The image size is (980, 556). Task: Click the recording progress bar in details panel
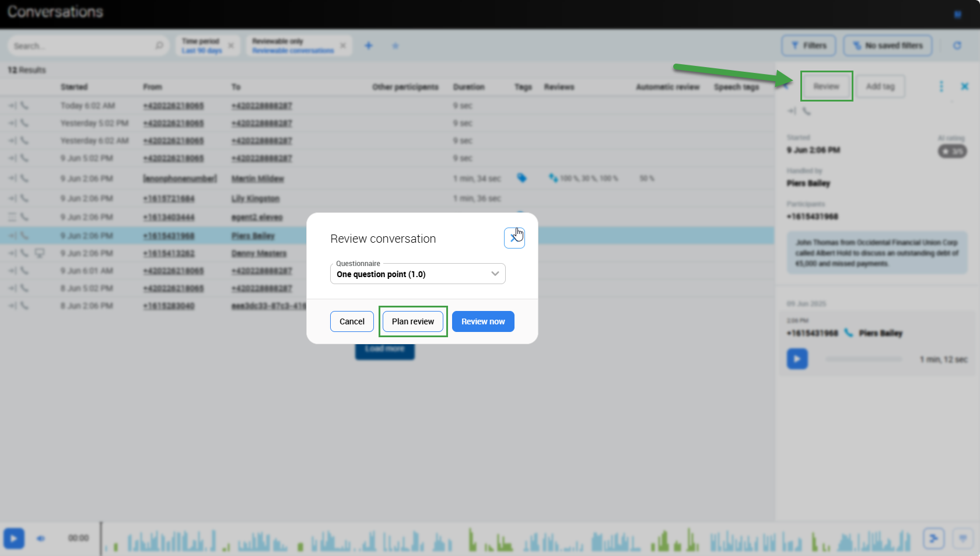(x=863, y=359)
